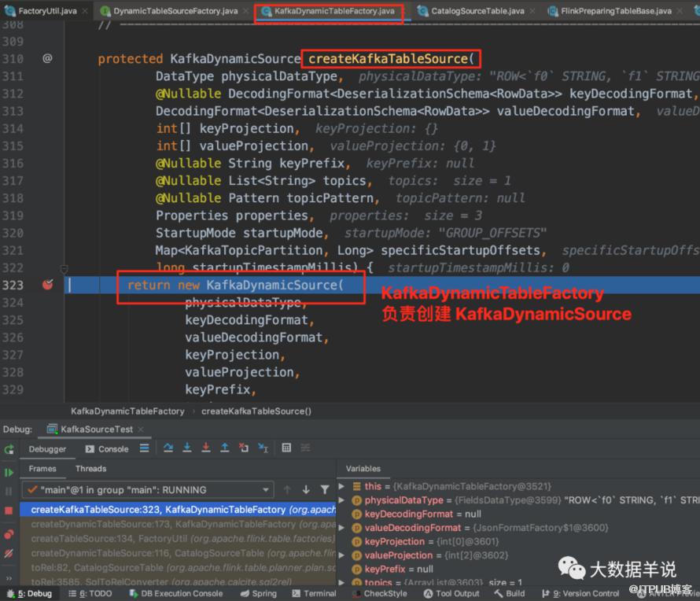
Task: Drop the current frame
Action: (244, 448)
